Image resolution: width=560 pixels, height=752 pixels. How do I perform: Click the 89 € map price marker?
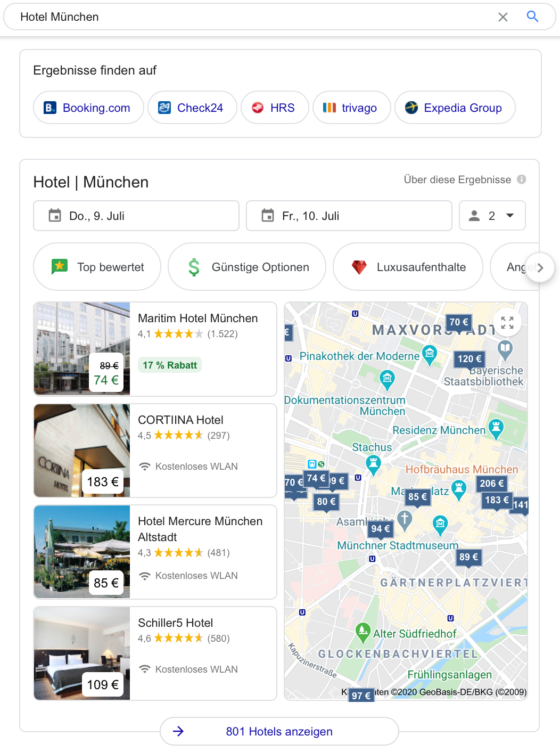point(469,558)
